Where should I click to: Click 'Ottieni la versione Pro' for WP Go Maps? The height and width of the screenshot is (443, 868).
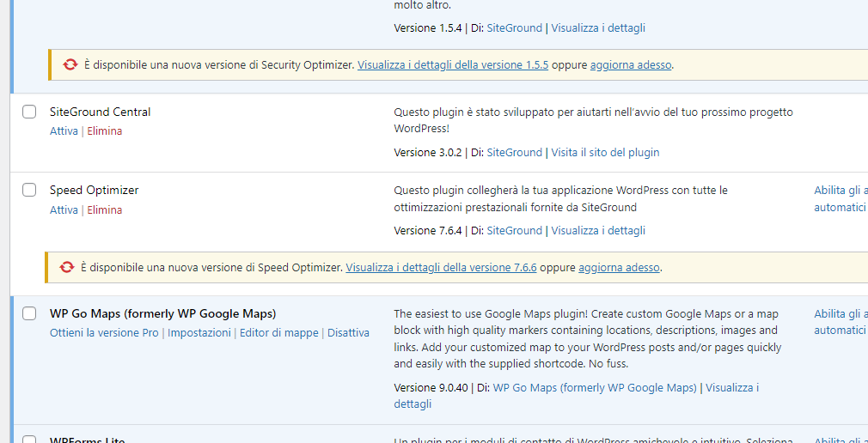pos(104,333)
